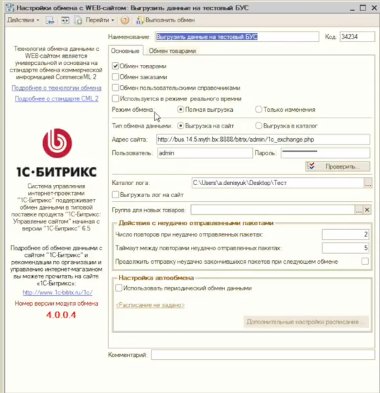This screenshot has height=393, width=380.
Task: Click the first toolbar icon after Действия
Action: pyautogui.click(x=50, y=20)
